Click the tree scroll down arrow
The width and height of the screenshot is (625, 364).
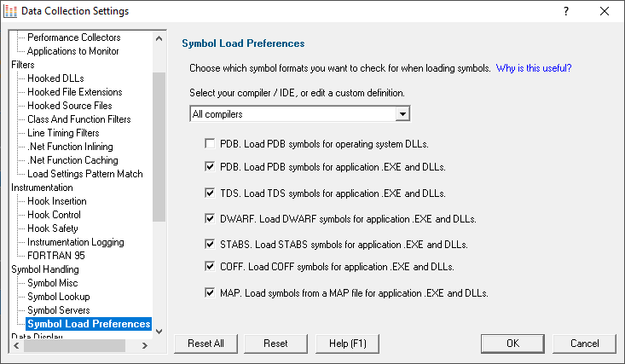(x=159, y=332)
